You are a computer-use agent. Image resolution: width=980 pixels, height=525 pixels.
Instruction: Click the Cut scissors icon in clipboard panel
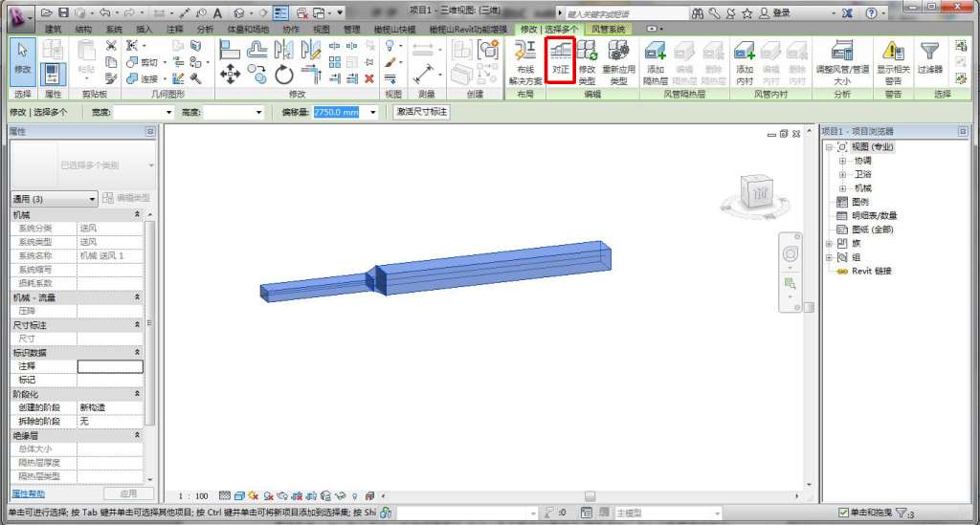111,46
